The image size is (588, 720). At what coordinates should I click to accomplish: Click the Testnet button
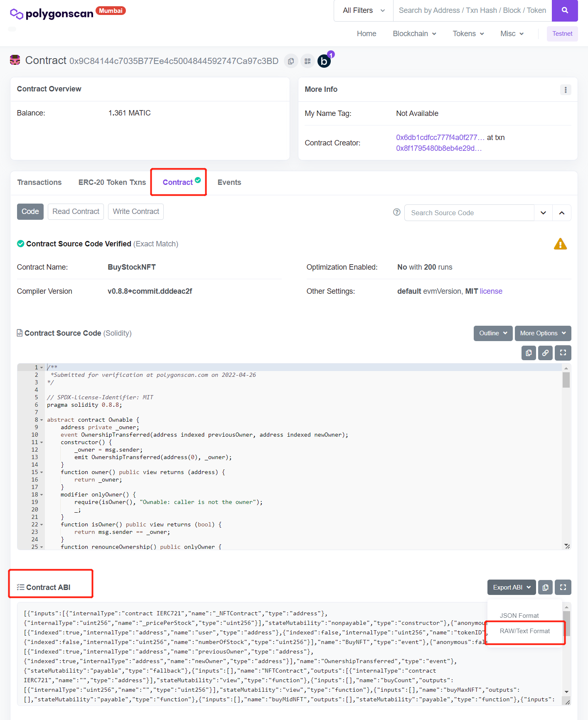pyautogui.click(x=562, y=34)
